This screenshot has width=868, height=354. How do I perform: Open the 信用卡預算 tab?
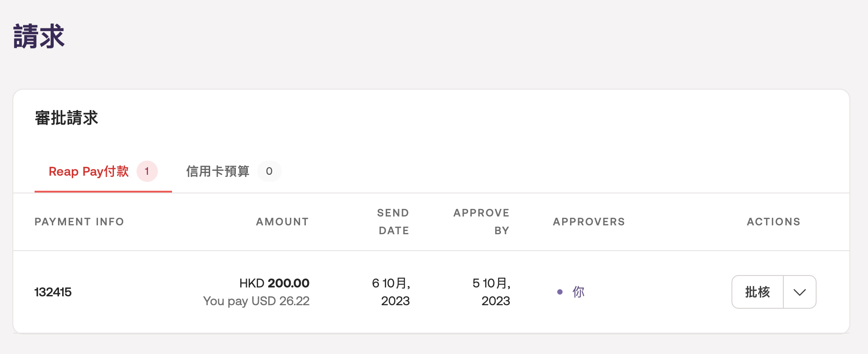tap(218, 171)
